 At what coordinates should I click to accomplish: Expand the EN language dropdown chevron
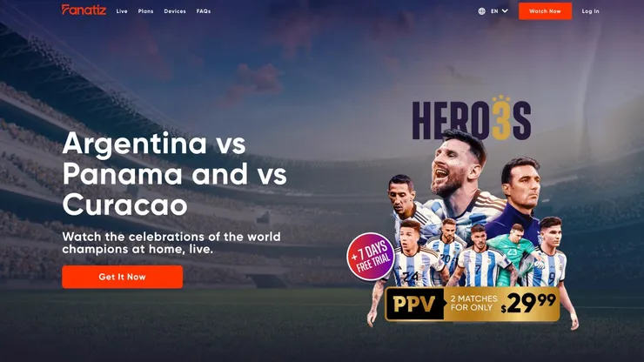[x=505, y=11]
